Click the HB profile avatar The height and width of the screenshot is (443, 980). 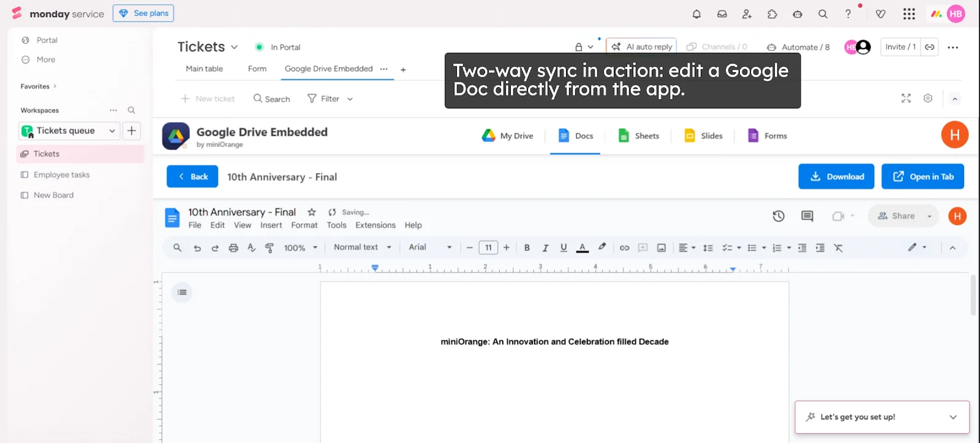[x=956, y=14]
